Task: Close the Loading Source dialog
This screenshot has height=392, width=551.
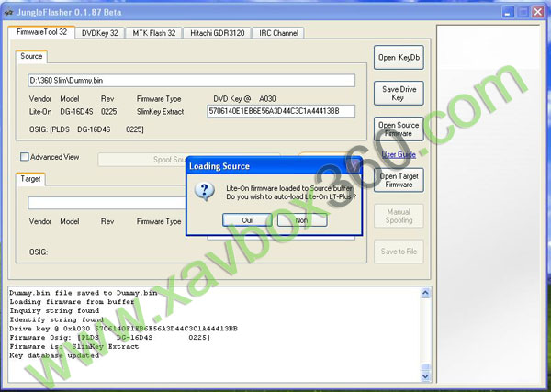Action: (354, 166)
